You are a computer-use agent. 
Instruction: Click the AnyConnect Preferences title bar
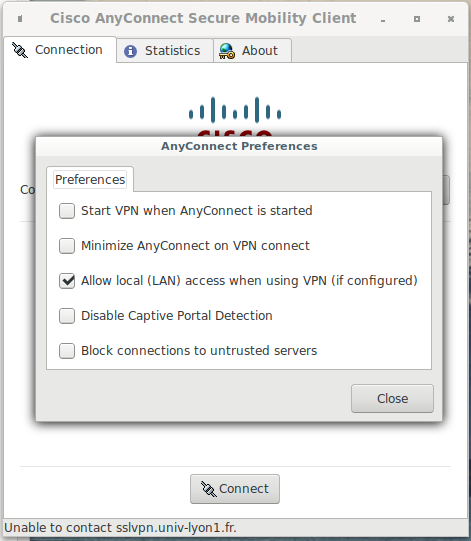click(239, 146)
